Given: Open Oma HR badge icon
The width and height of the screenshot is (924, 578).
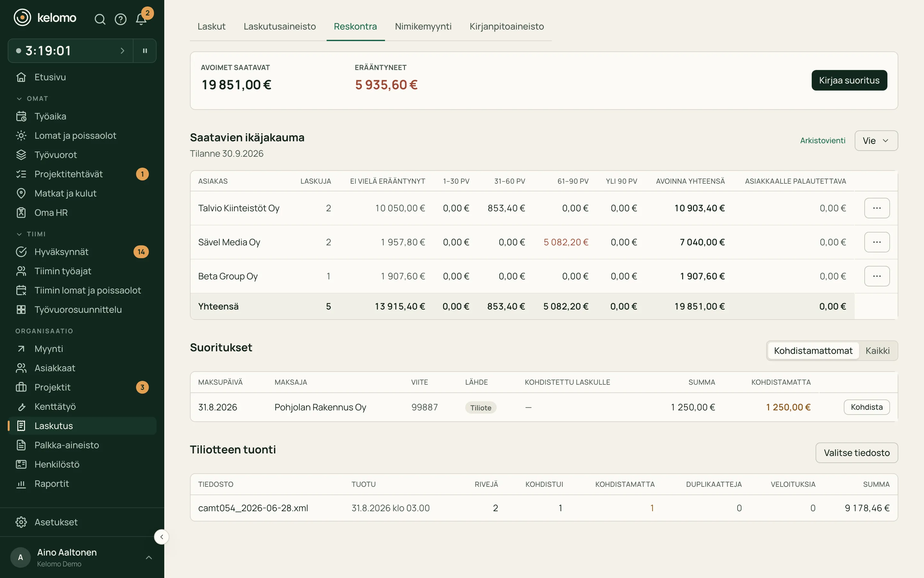Looking at the screenshot, I should [x=21, y=213].
